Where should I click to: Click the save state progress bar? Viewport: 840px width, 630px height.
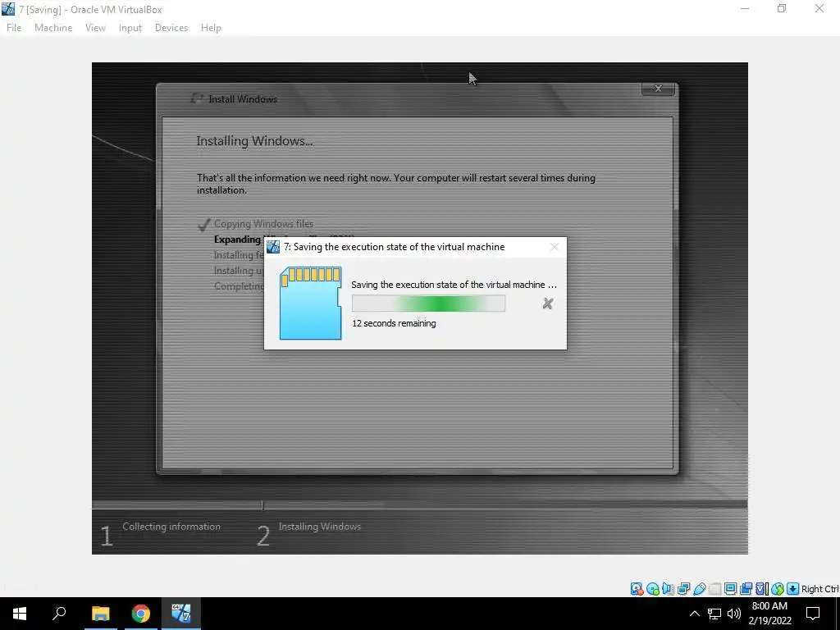428,304
